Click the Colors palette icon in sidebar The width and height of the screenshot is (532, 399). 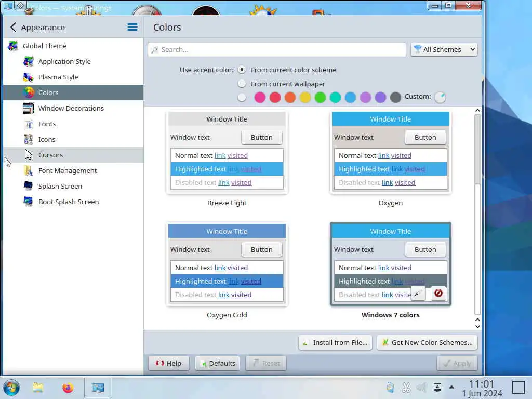29,92
